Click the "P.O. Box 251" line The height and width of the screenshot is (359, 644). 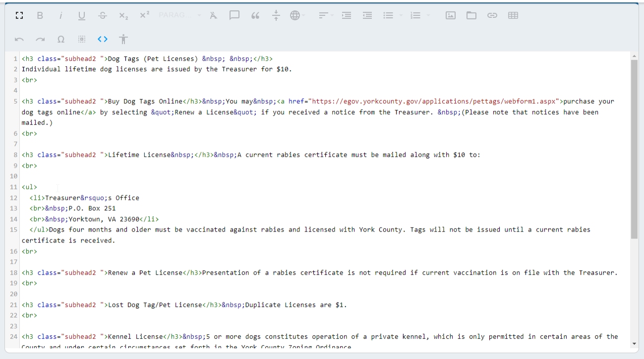92,209
